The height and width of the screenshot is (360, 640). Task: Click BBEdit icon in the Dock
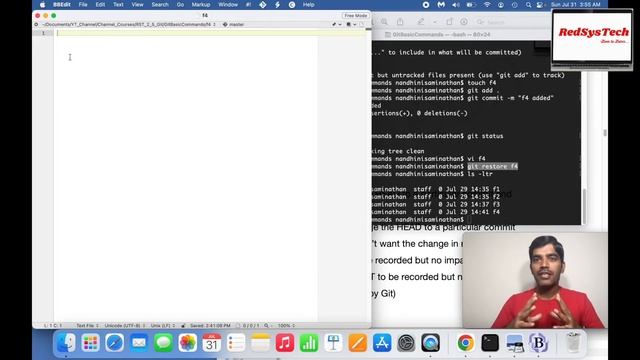[x=539, y=343]
